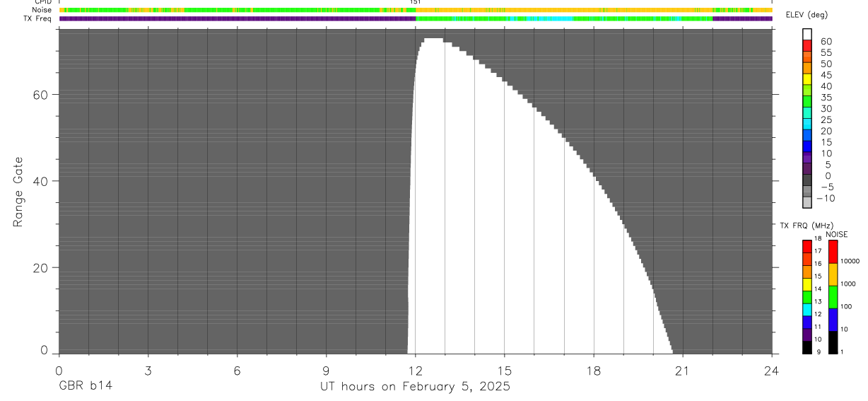Click the 'NOISE' color bar title
Screen dimensions: 868x401
836,234
